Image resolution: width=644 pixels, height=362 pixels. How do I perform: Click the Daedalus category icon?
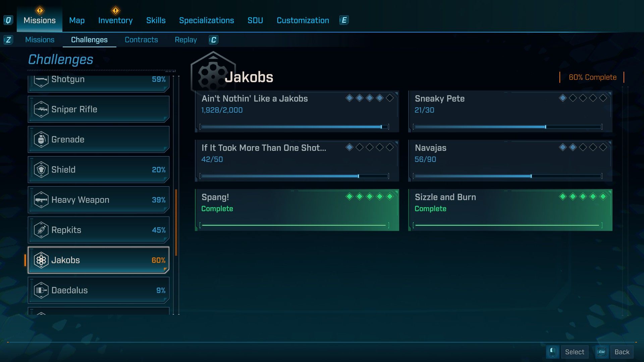click(x=41, y=290)
